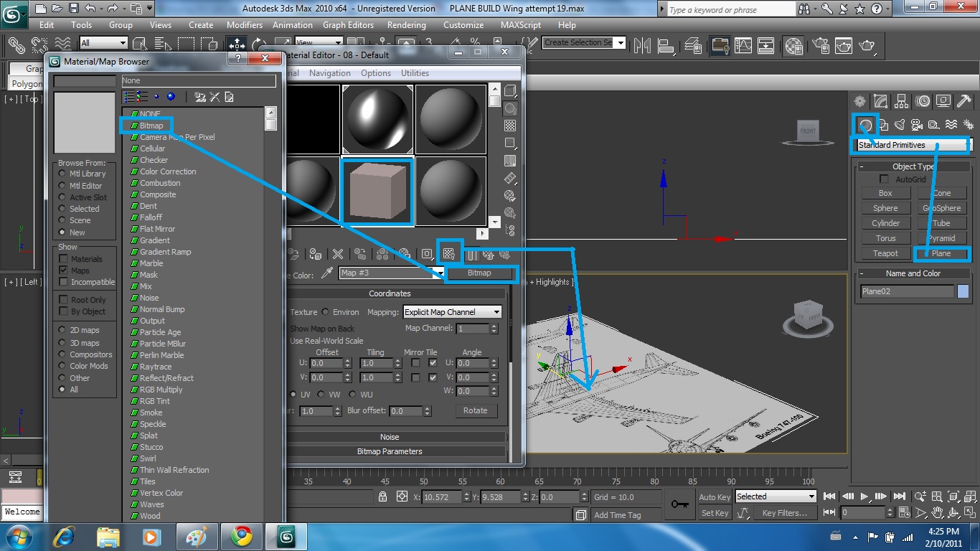Toggle the U Tile checkbox in Coordinates
Viewport: 980px width, 551px height.
click(433, 363)
